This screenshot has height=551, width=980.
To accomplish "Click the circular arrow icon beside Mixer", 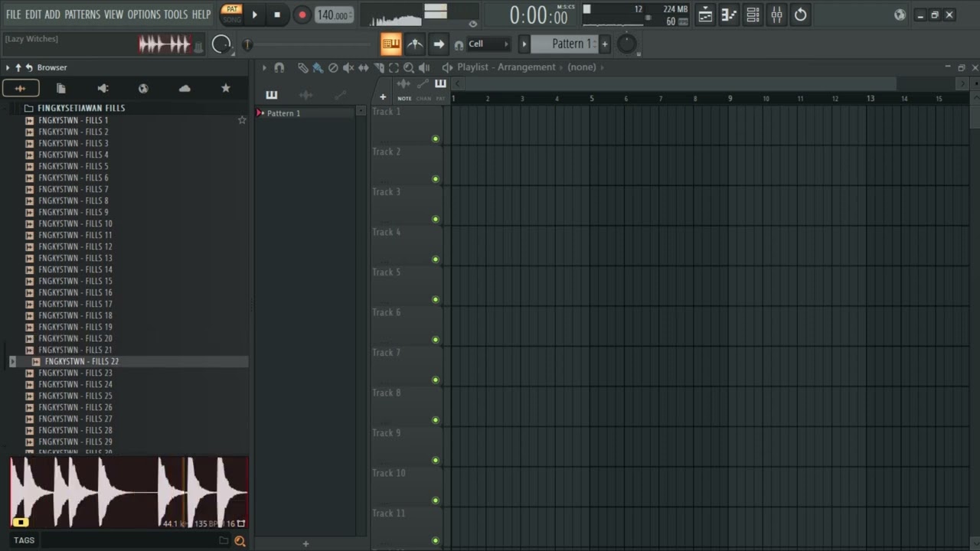I will click(x=800, y=15).
